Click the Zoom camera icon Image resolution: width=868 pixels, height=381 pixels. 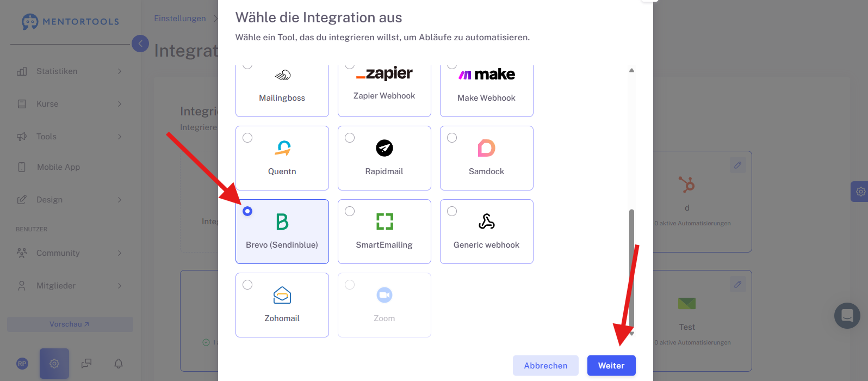click(385, 295)
